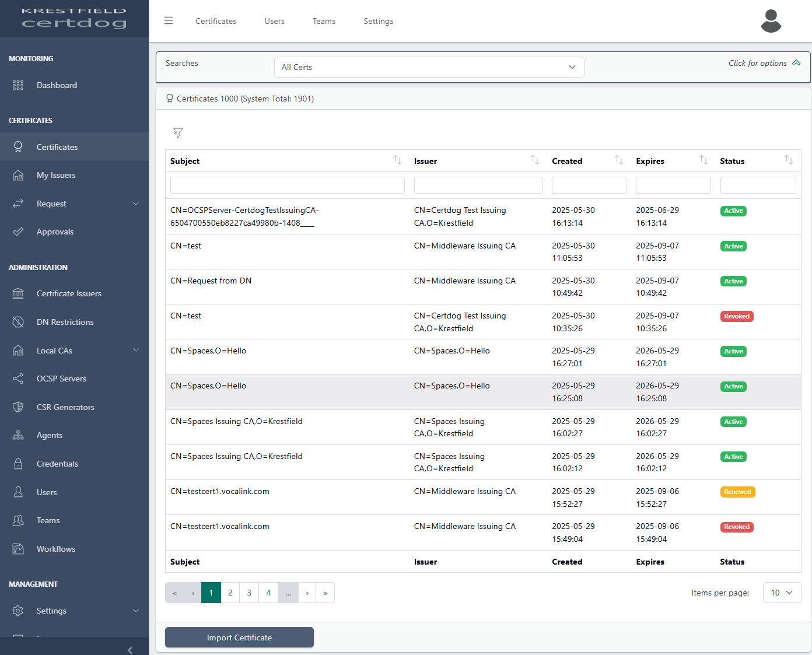The image size is (812, 655).
Task: Expand the Request submenu chevron
Action: pyautogui.click(x=136, y=204)
